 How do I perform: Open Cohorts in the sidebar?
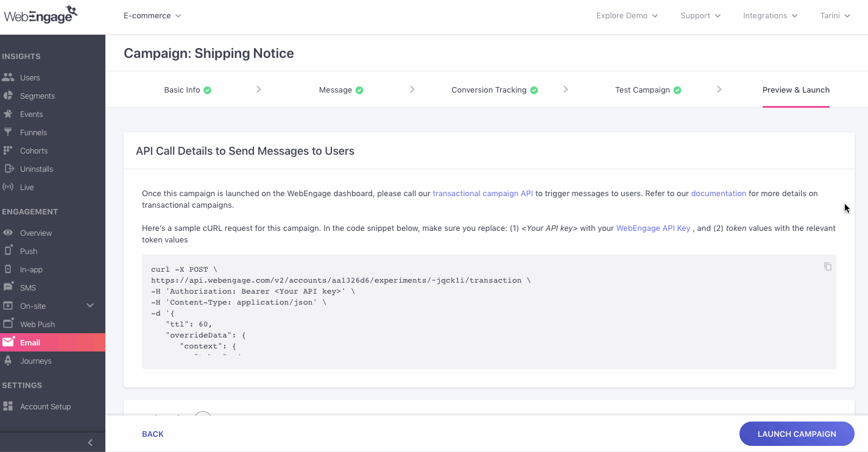point(34,150)
